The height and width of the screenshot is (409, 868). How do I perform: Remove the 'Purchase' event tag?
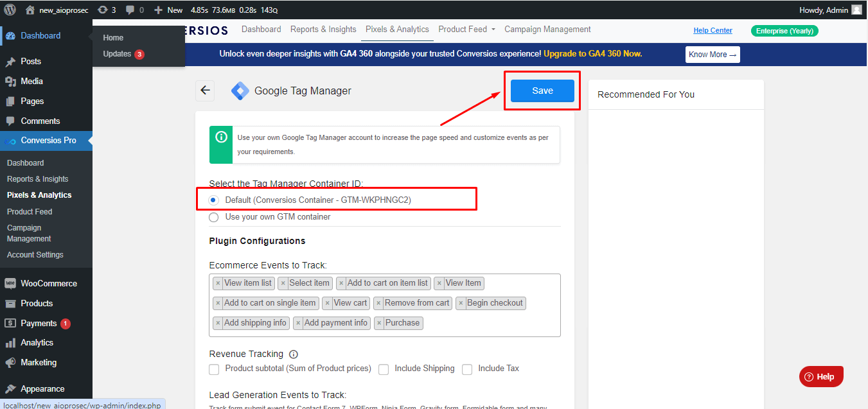pyautogui.click(x=379, y=323)
